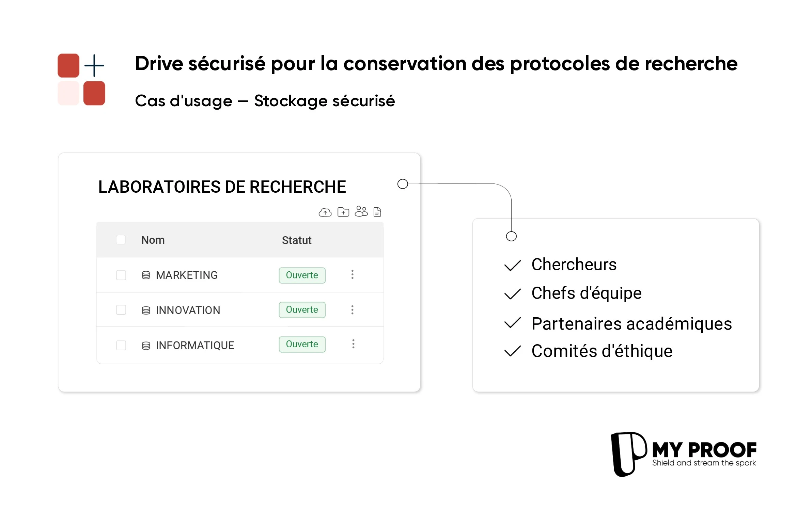The image size is (812, 527).
Task: Open dropdown menu for INNOVATION row
Action: coord(353,310)
